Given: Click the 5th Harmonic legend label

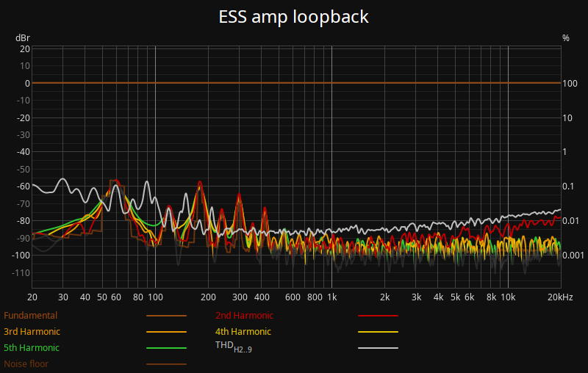Looking at the screenshot, I should click(x=32, y=347).
